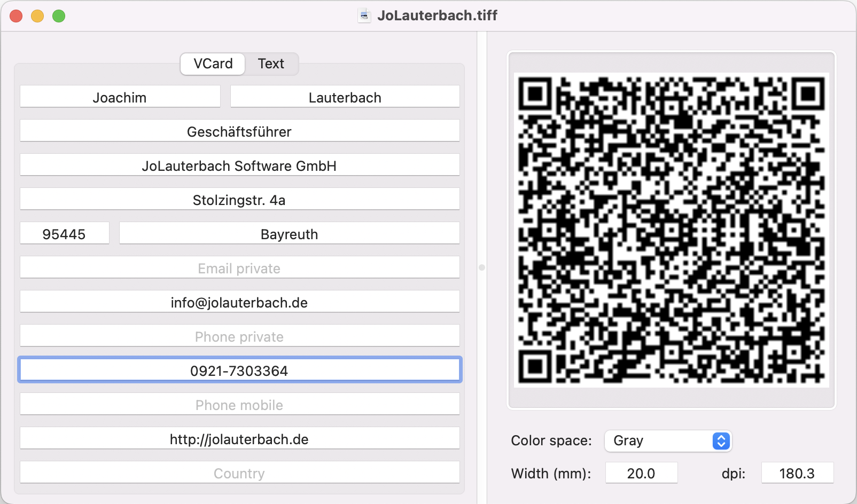The width and height of the screenshot is (857, 504).
Task: Click the company field JoLauterbach Software GmbH
Action: (x=239, y=166)
